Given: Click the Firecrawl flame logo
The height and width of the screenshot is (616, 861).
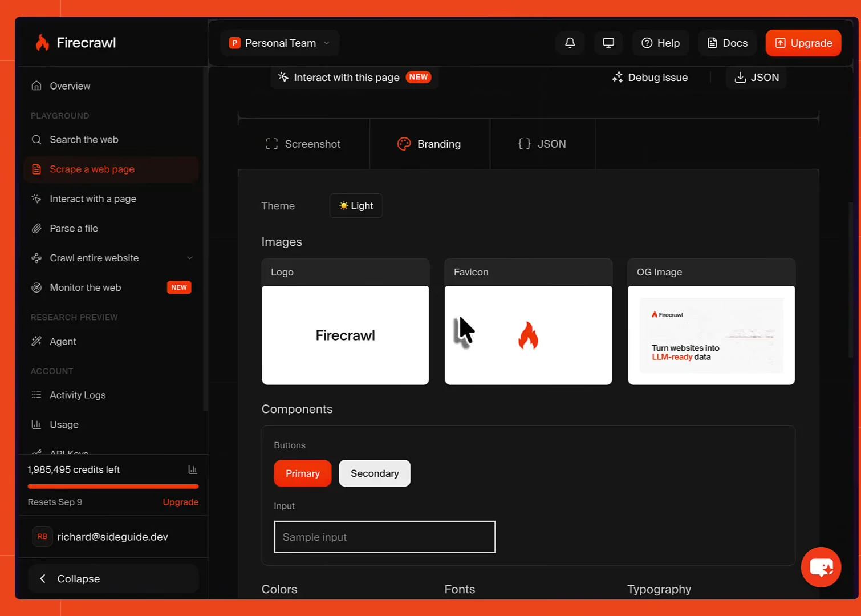Looking at the screenshot, I should 42,43.
